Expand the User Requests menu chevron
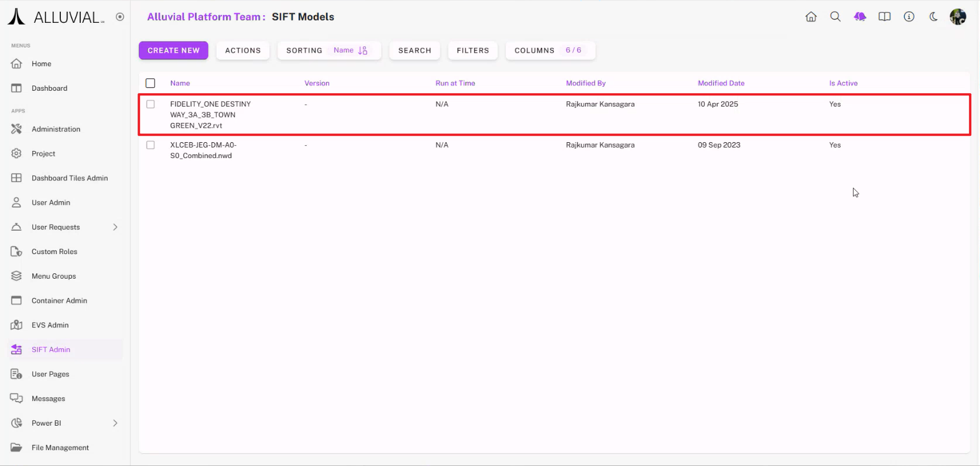980x466 pixels. [x=115, y=227]
